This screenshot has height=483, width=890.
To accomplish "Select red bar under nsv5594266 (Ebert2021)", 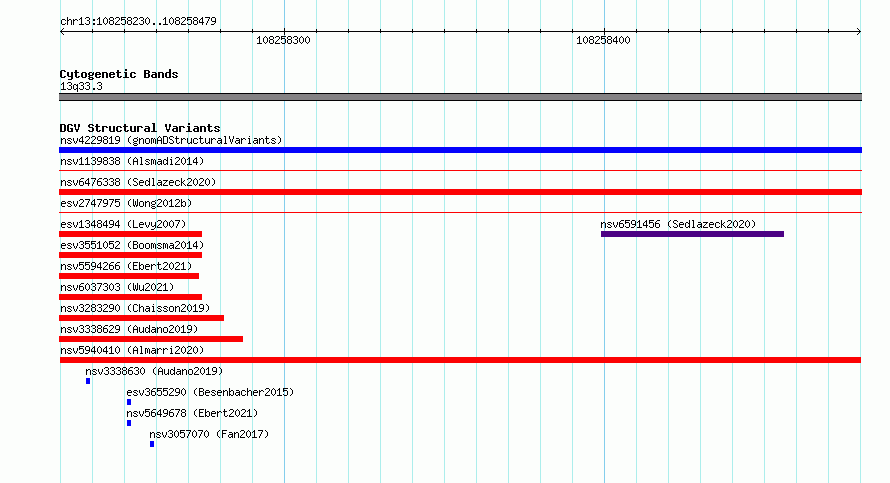I will 129,276.
